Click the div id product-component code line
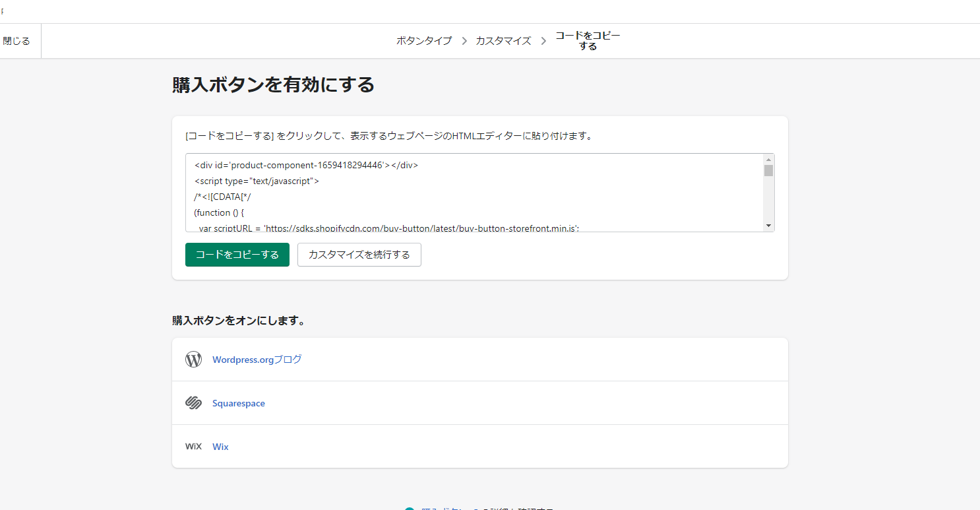The height and width of the screenshot is (510, 980). 306,165
